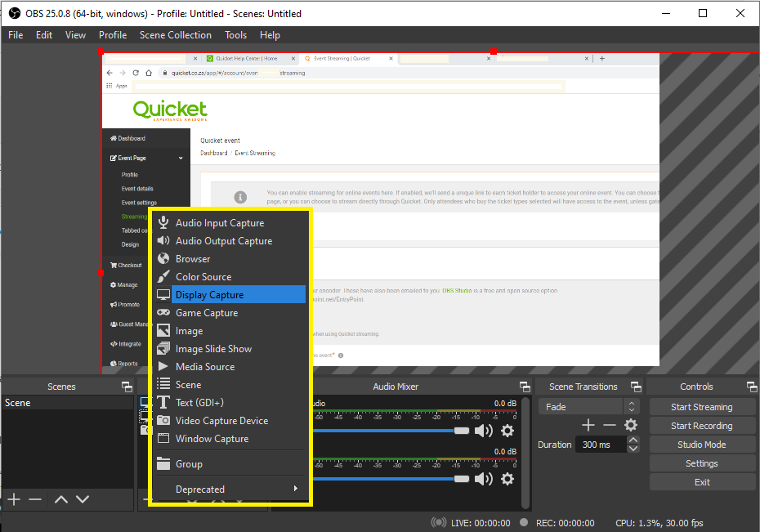Screen dimensions: 760x532
Task: Enable Studio Mode
Action: click(701, 445)
